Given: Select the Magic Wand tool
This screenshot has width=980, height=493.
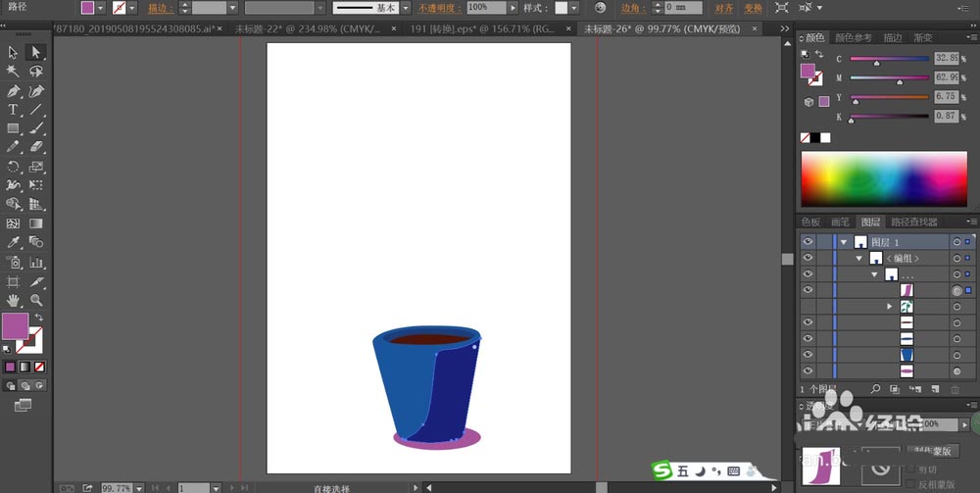Looking at the screenshot, I should [13, 71].
